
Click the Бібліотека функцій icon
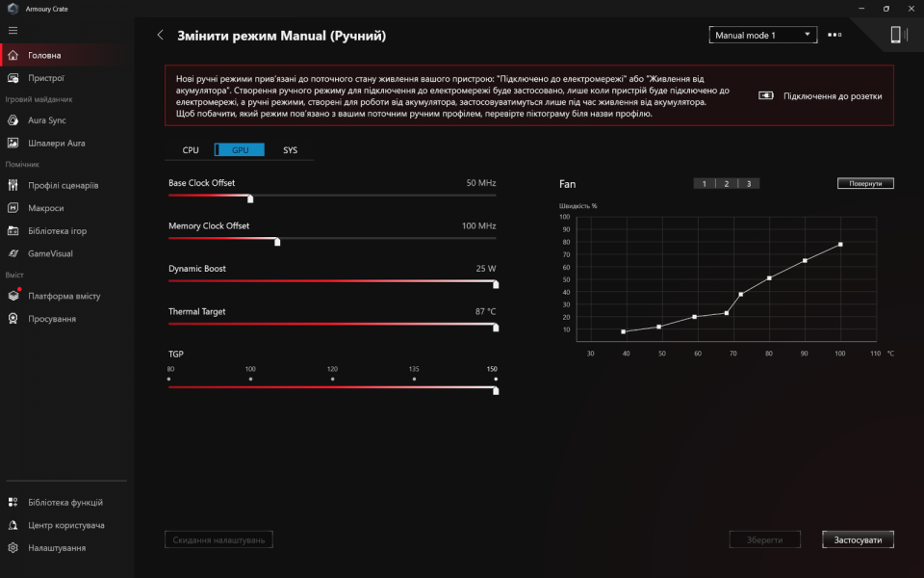13,503
